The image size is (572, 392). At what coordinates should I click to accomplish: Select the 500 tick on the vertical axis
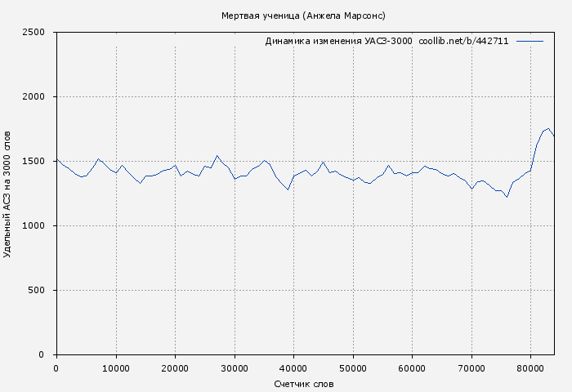tap(42, 291)
